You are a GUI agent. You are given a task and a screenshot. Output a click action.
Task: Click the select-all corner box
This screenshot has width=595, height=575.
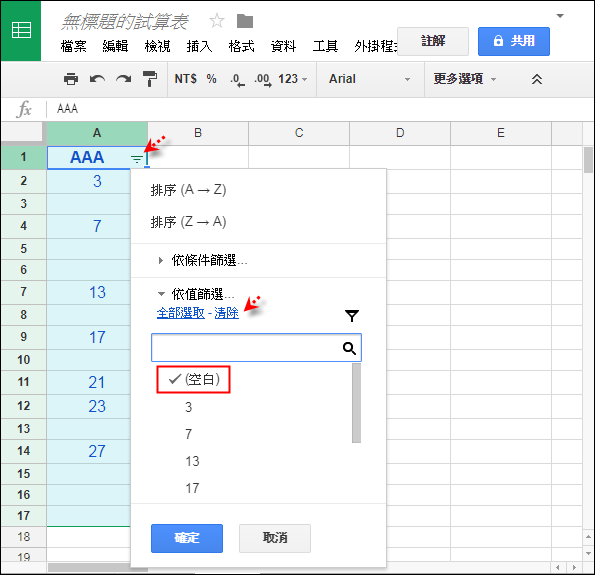pos(24,133)
